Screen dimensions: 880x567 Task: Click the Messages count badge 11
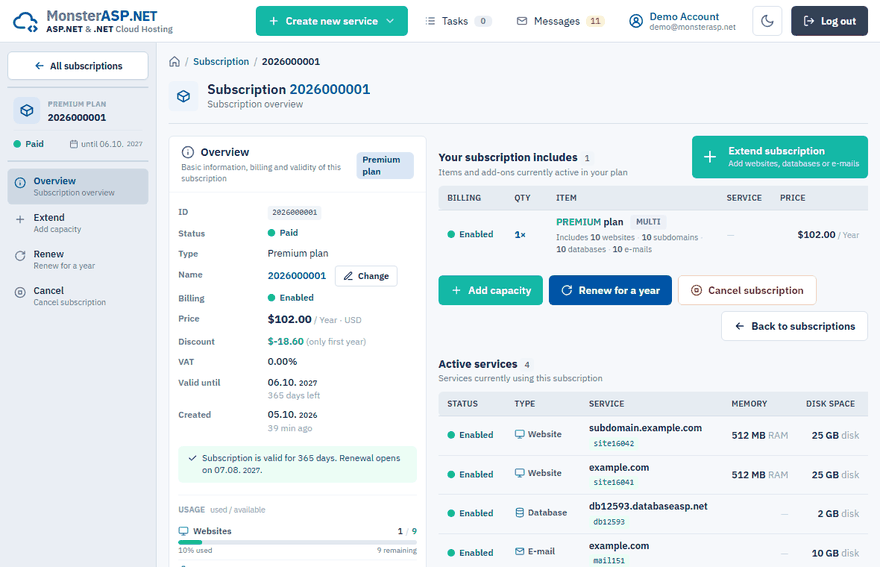[595, 21]
